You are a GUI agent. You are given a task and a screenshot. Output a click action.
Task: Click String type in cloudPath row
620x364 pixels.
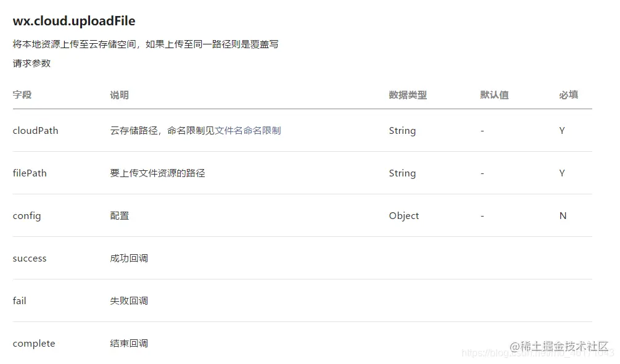(402, 131)
